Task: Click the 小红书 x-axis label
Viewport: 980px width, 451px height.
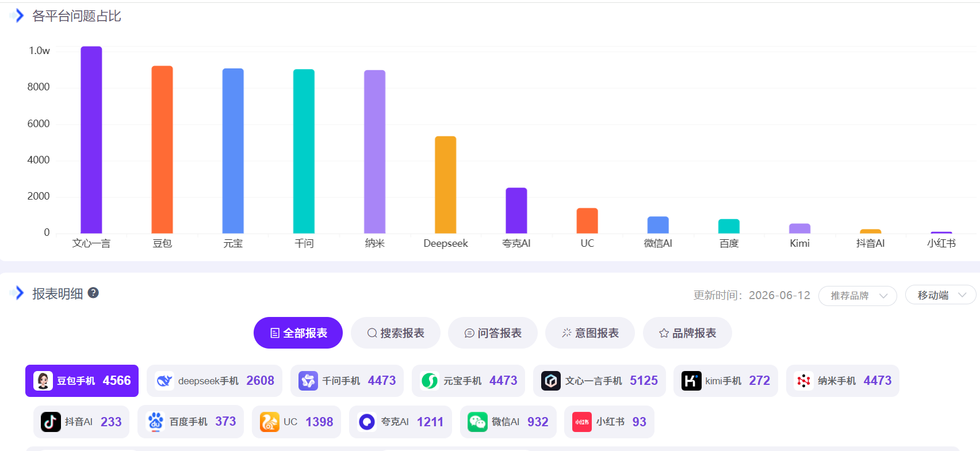Action: [941, 243]
